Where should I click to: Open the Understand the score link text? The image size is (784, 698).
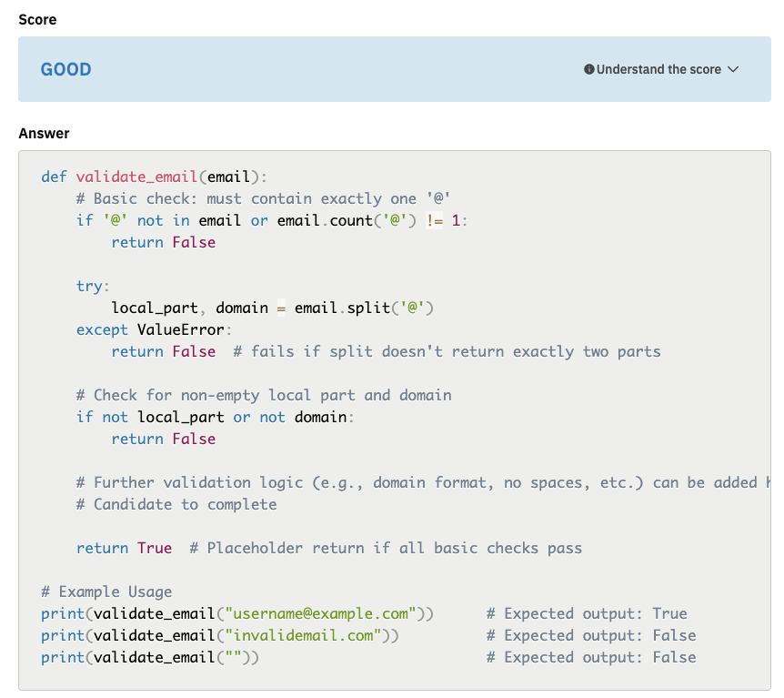pos(658,69)
